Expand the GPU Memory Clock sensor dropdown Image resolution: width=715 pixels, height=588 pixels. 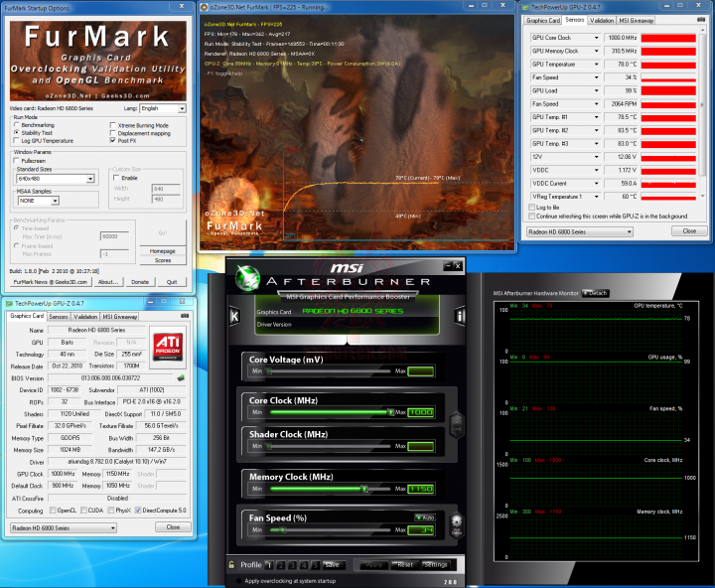point(596,51)
